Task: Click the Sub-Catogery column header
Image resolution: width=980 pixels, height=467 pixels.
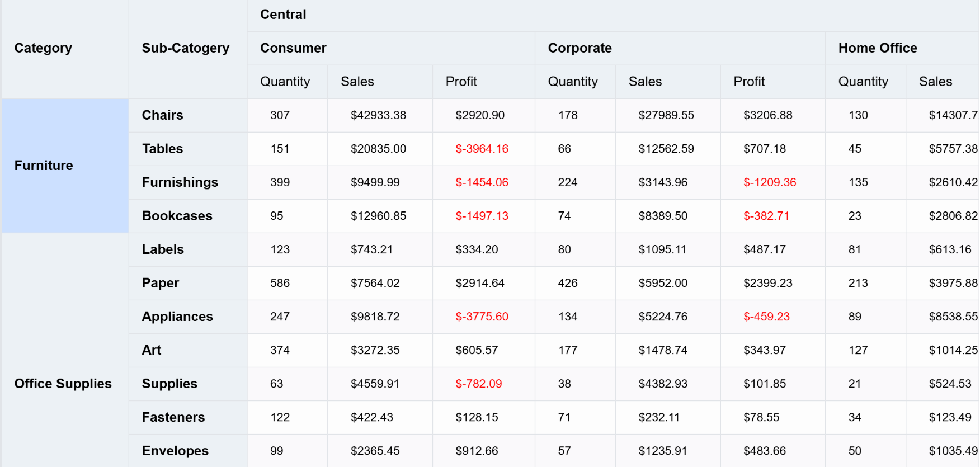Action: tap(186, 48)
